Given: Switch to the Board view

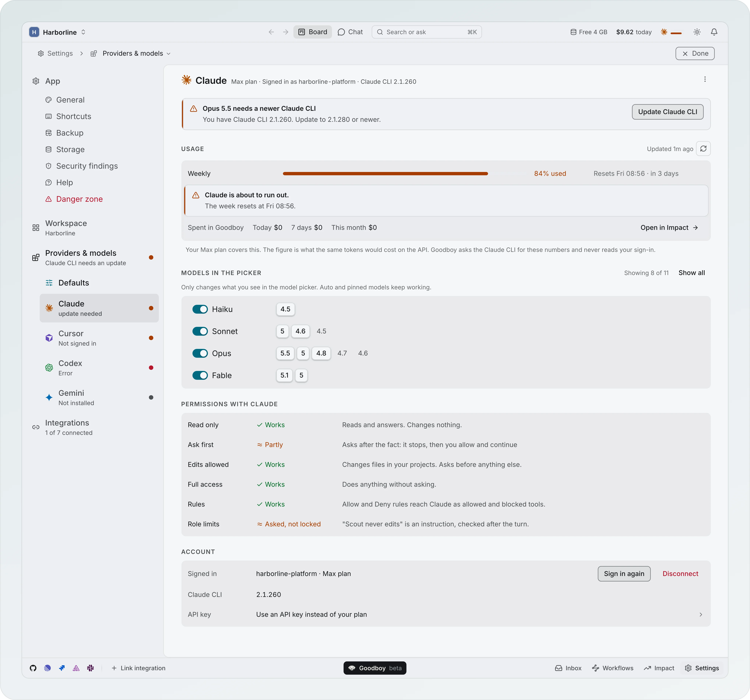Looking at the screenshot, I should (313, 32).
